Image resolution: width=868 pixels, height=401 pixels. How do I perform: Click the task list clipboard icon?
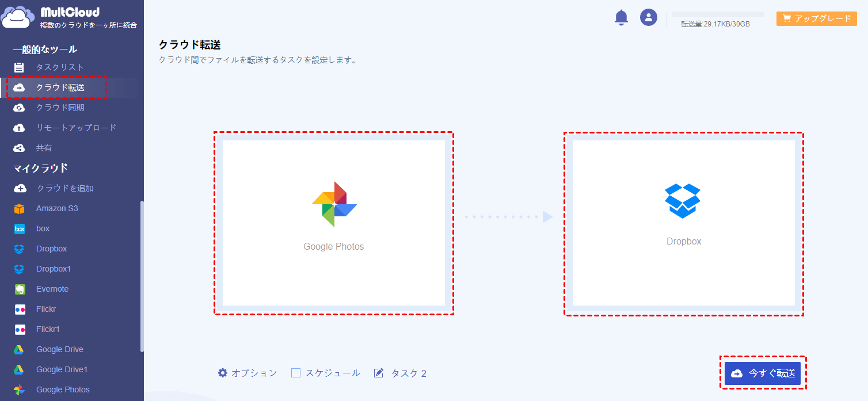[x=19, y=67]
